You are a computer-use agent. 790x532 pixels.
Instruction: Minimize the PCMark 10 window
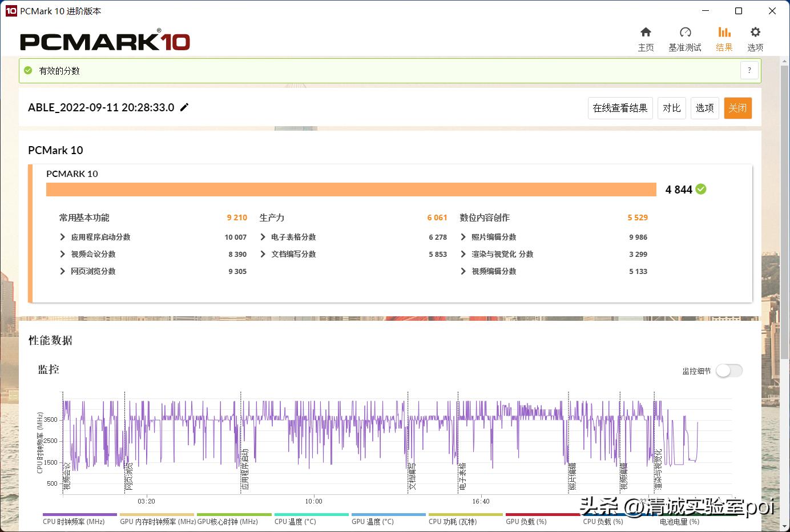click(x=706, y=11)
